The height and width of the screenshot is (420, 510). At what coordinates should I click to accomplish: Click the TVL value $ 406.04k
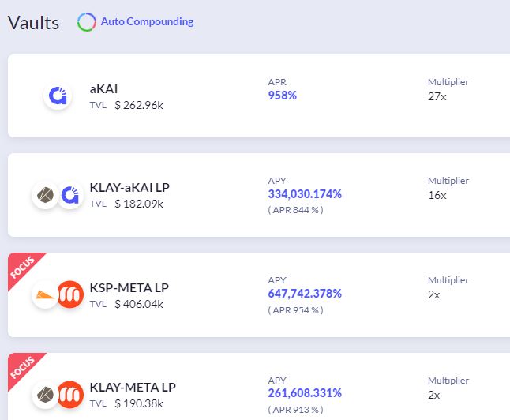(139, 304)
